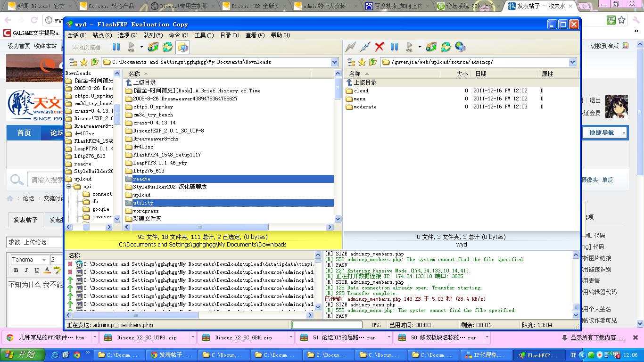Screen dimensions: 644x362
Task: Open the local path history dropdown
Action: [335, 62]
